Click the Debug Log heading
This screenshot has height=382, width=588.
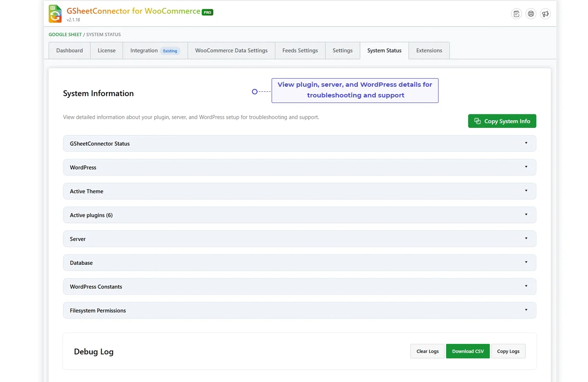click(x=94, y=352)
